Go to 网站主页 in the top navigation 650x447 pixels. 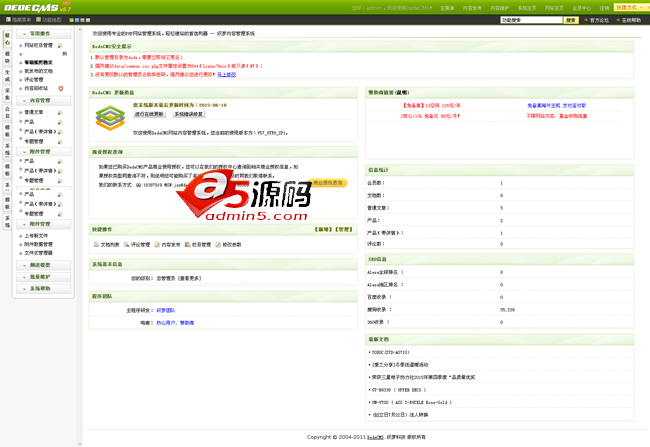[554, 8]
